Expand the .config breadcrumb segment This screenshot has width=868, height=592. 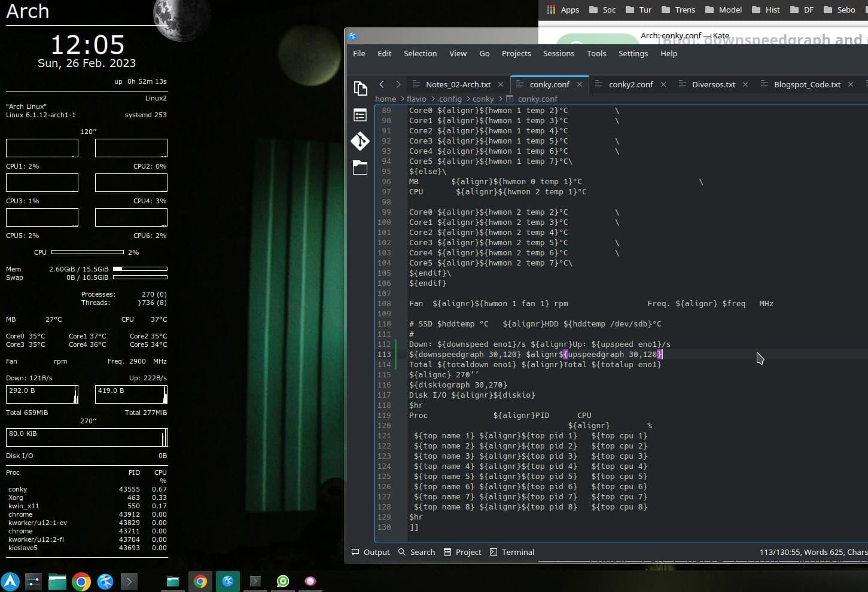pos(449,99)
